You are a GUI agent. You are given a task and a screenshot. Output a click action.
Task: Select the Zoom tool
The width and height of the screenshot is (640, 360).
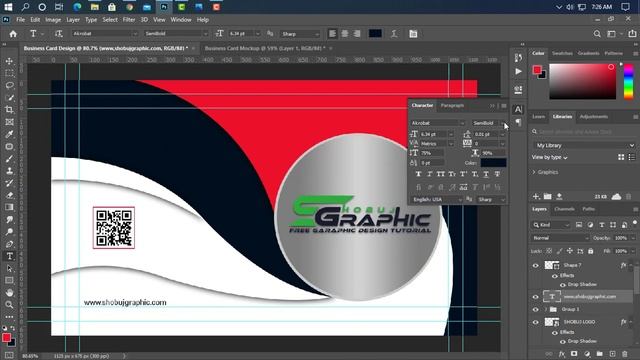tap(9, 305)
